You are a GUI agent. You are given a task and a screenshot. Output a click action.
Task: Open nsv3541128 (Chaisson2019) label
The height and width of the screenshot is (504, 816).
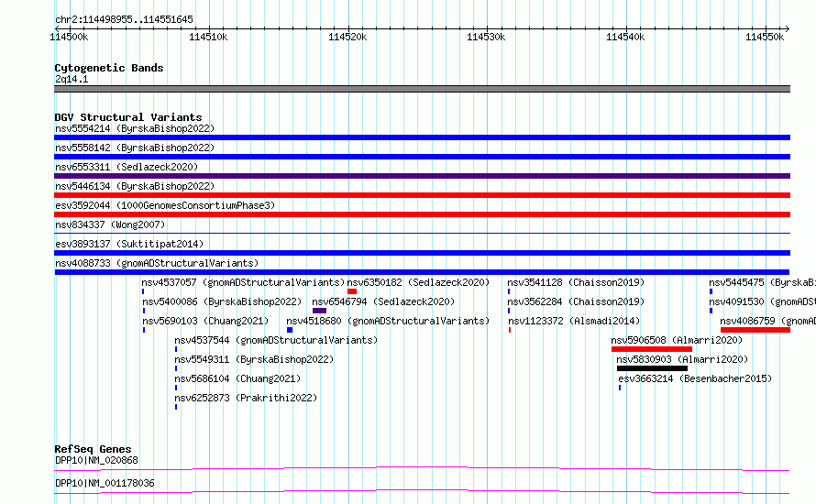pos(576,282)
